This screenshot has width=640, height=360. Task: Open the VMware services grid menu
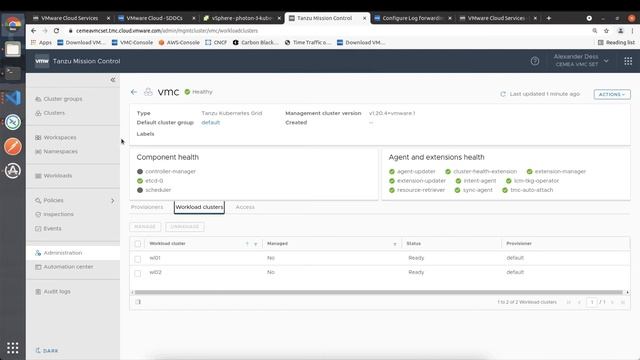(x=628, y=61)
